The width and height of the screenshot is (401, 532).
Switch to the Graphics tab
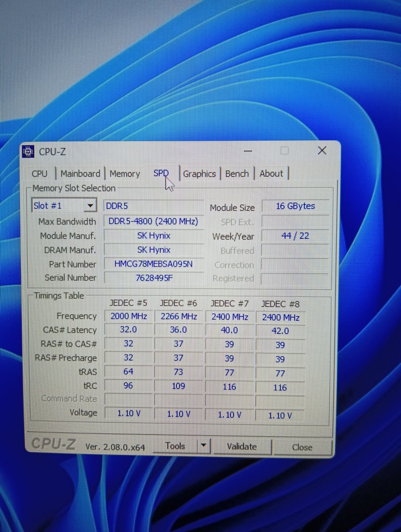pyautogui.click(x=200, y=174)
